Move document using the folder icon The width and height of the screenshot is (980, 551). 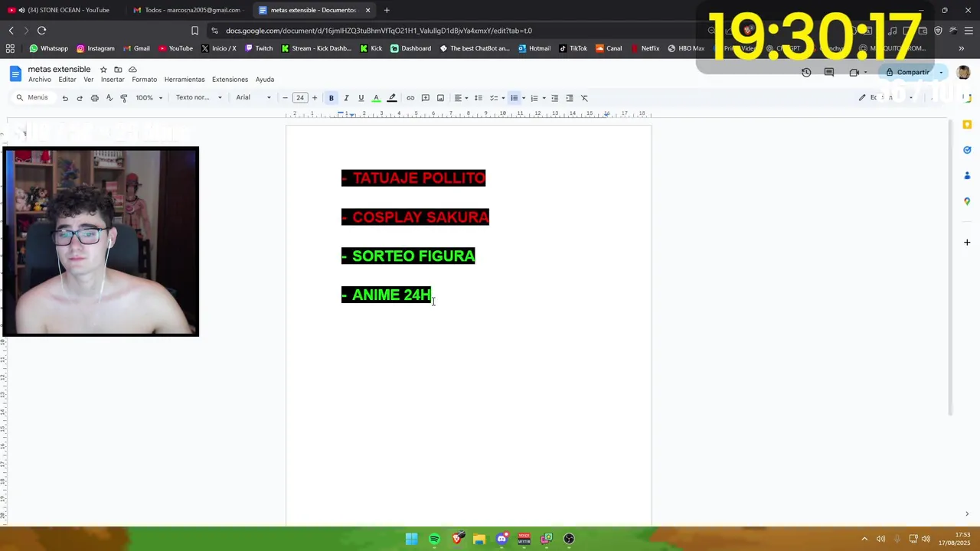click(x=118, y=70)
